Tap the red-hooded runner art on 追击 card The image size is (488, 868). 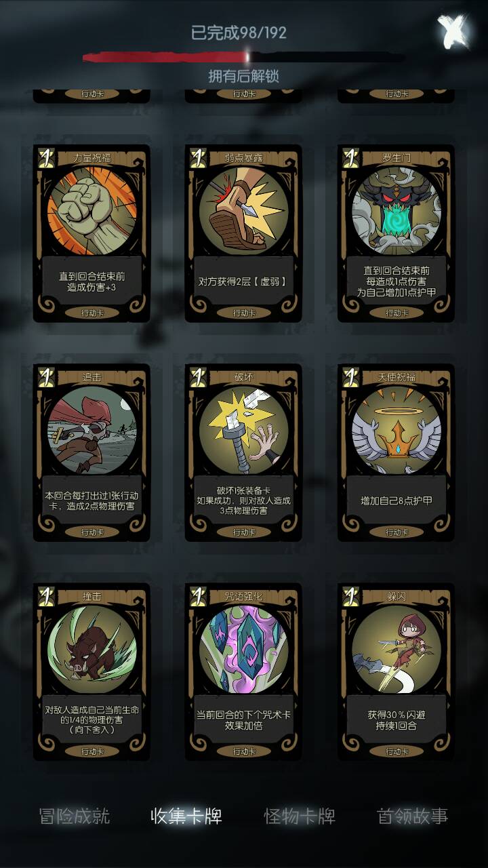pos(91,429)
